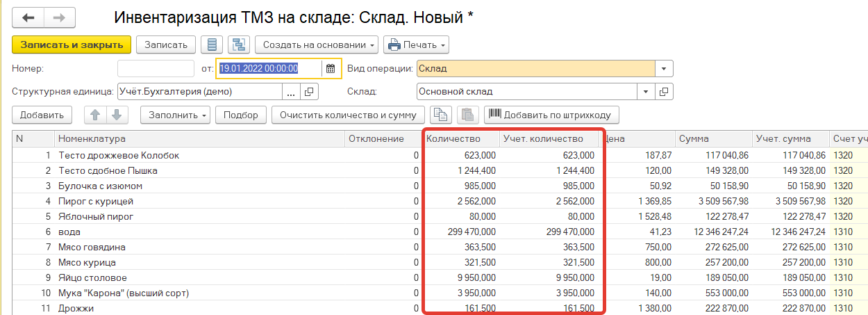868x315 pixels.
Task: Click into the Номер input field
Action: (x=156, y=68)
